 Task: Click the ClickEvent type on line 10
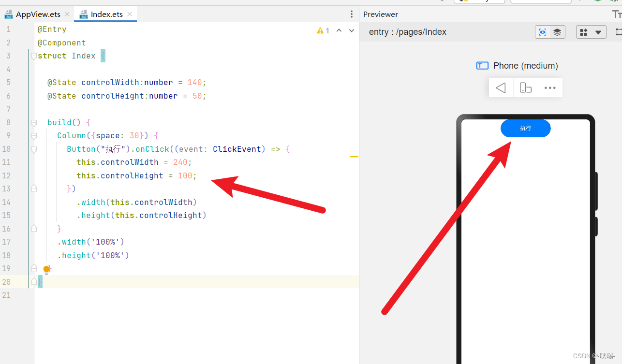pyautogui.click(x=237, y=149)
